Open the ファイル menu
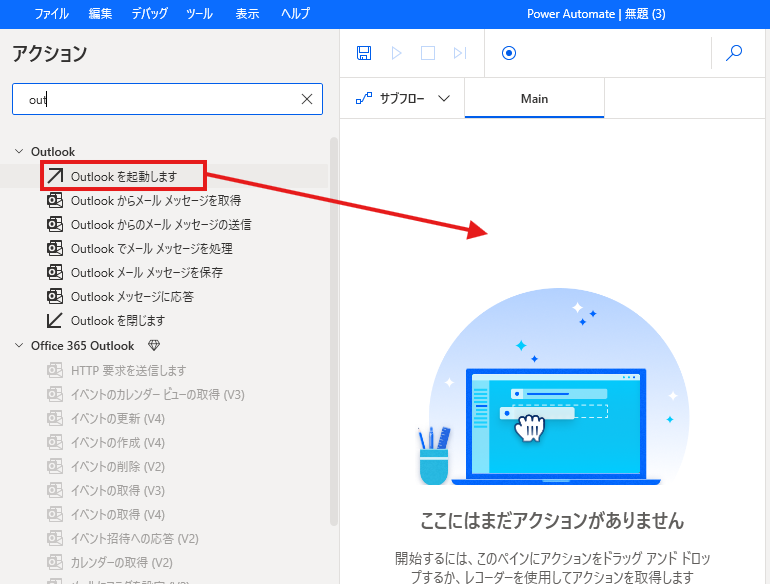The image size is (770, 584). tap(51, 14)
